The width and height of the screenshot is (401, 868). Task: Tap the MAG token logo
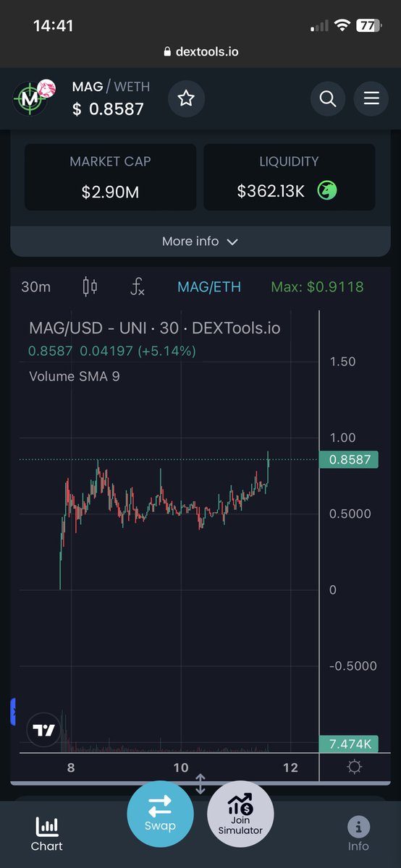click(x=30, y=99)
